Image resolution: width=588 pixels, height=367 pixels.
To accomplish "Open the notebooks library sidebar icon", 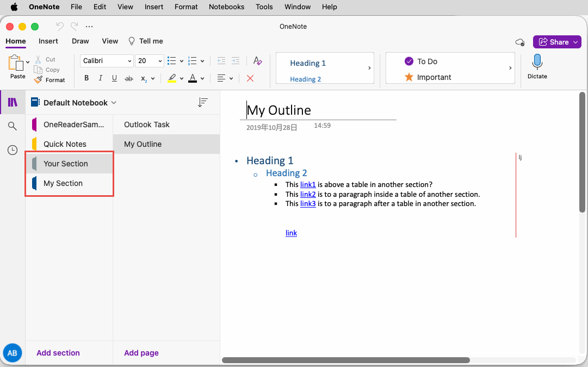I will [13, 102].
